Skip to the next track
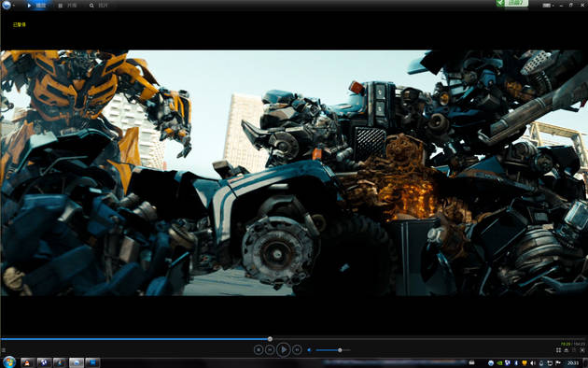The image size is (588, 368). click(x=297, y=349)
